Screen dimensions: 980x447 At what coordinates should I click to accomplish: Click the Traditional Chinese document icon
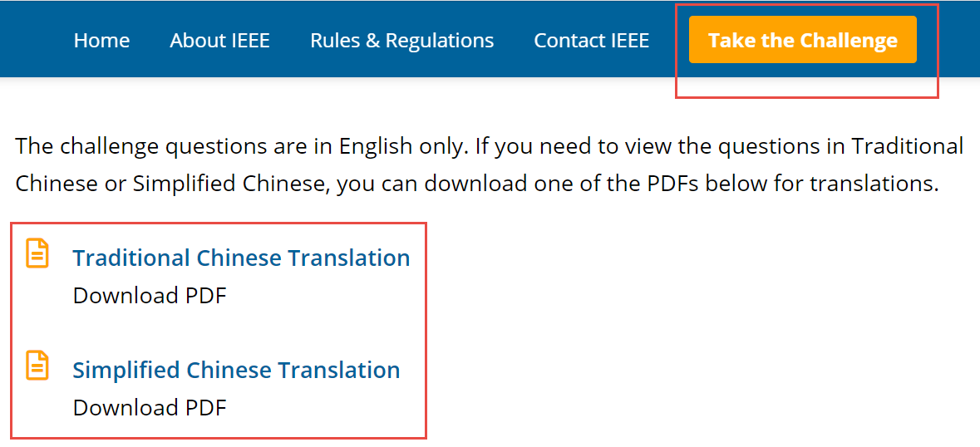pos(37,253)
